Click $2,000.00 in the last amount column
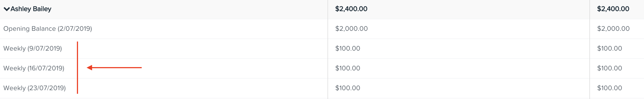The width and height of the screenshot is (644, 99). (613, 29)
